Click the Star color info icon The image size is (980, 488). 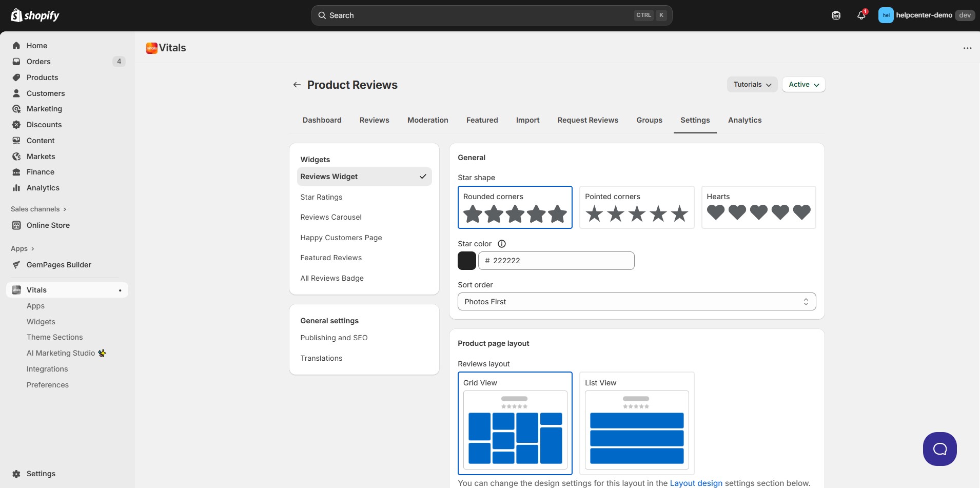click(x=502, y=244)
